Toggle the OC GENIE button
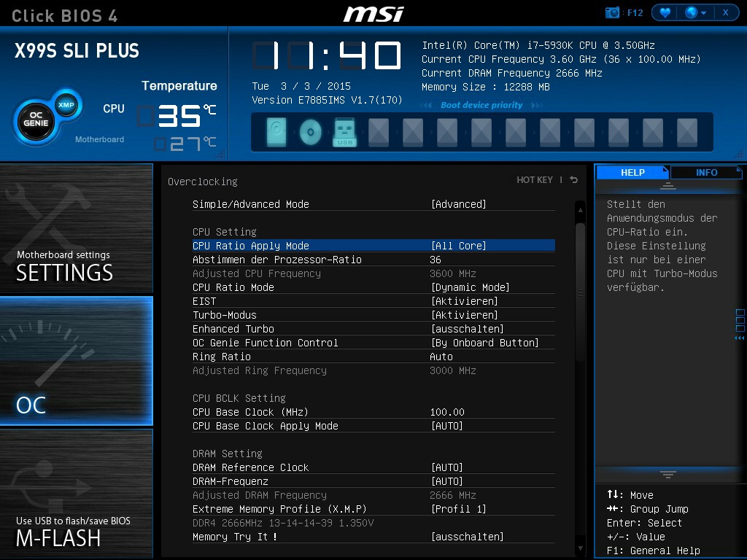Image resolution: width=747 pixels, height=560 pixels. pos(36,120)
